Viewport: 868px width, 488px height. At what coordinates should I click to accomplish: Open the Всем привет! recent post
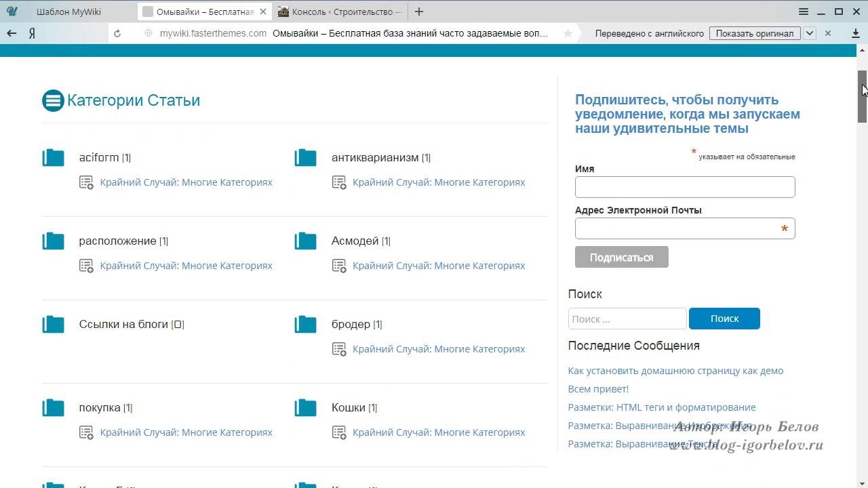[x=598, y=389]
